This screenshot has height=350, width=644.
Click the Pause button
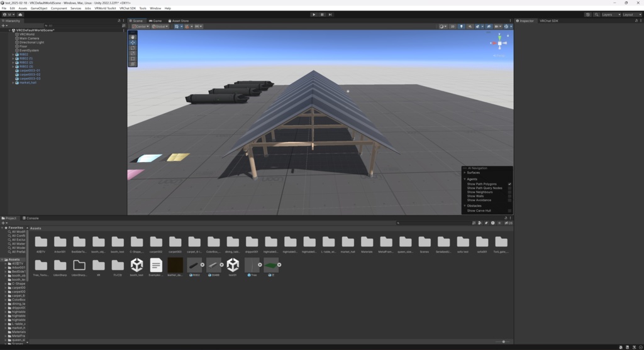tap(322, 14)
